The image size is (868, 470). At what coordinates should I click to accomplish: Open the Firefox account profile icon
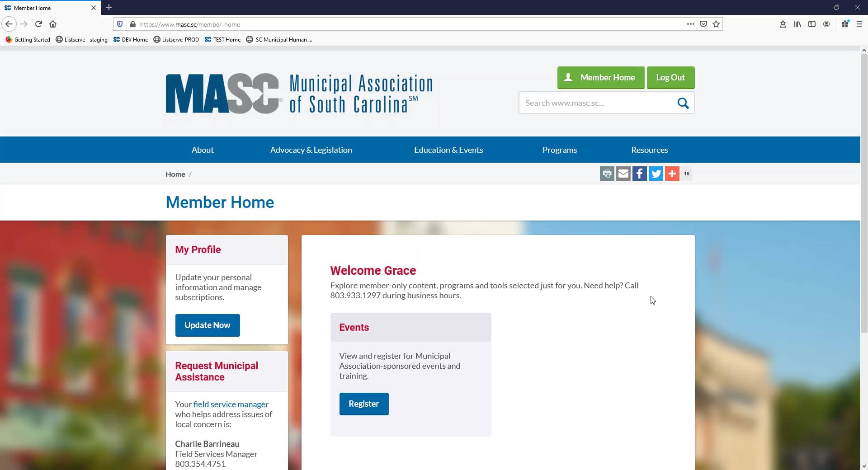pos(826,24)
